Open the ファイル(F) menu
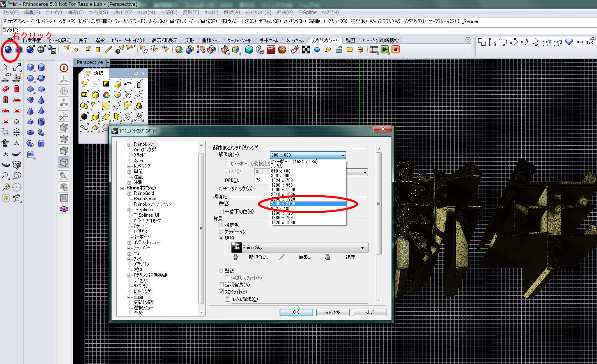Viewport: 597px width, 364px height. point(11,12)
